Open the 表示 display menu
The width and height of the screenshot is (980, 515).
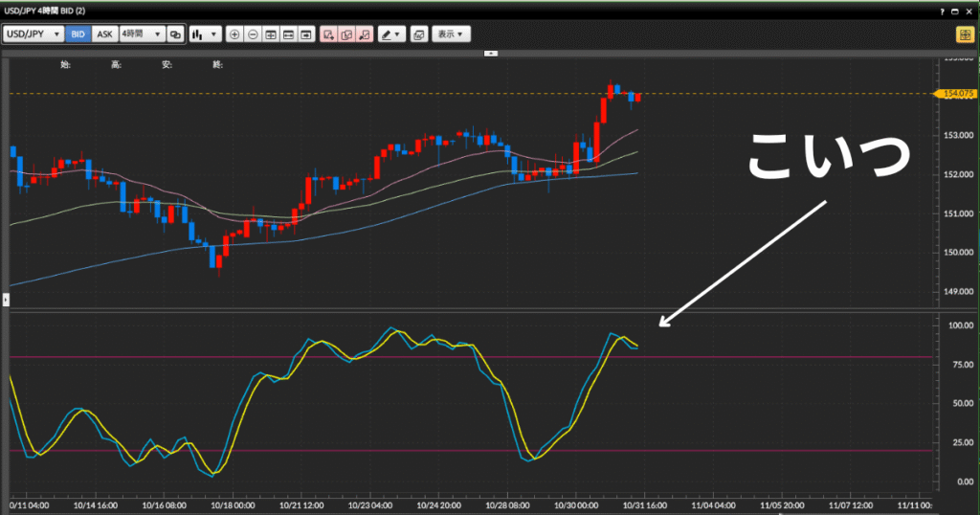coord(451,34)
